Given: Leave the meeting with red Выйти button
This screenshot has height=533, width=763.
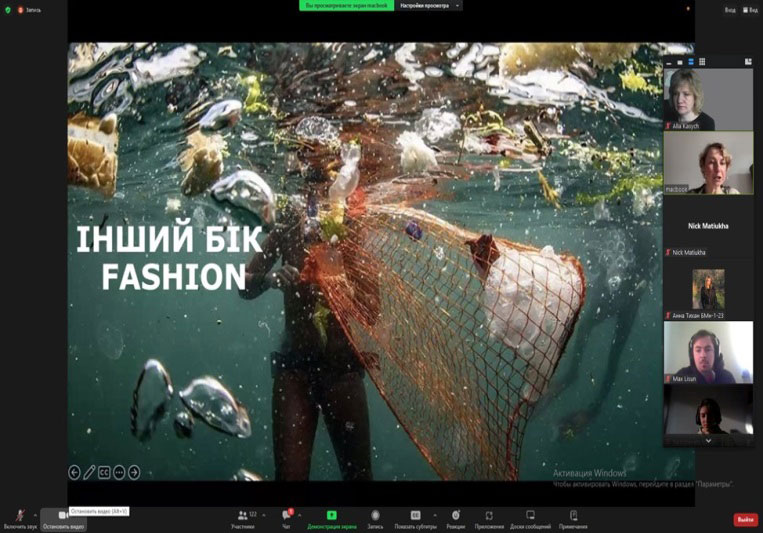Looking at the screenshot, I should (745, 520).
